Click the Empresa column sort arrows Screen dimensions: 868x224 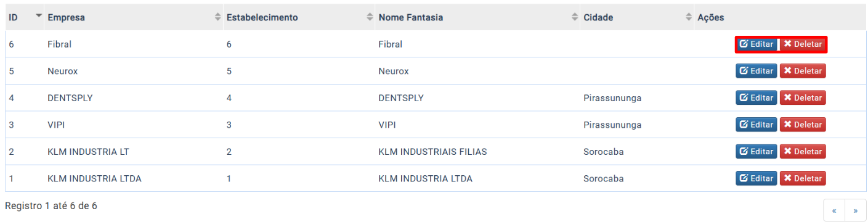tap(217, 17)
